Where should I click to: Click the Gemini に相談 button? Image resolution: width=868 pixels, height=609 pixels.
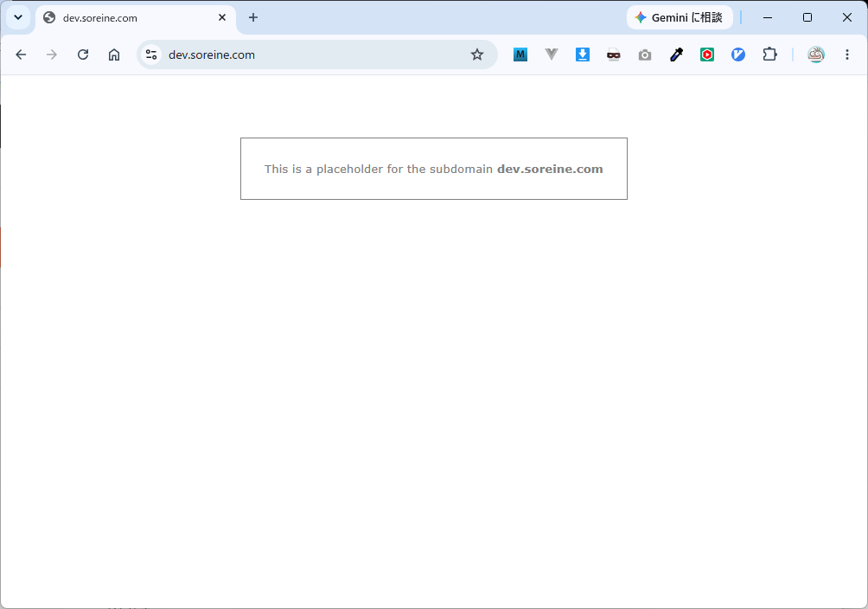pyautogui.click(x=680, y=17)
